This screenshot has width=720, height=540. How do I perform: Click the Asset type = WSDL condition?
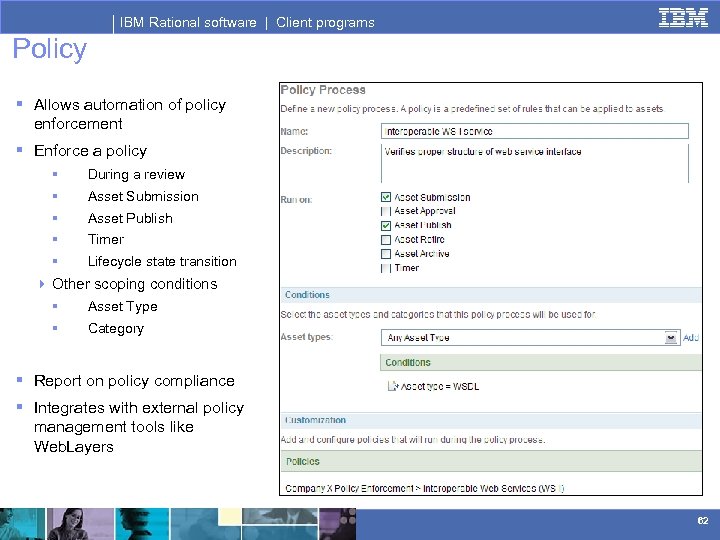tap(440, 387)
